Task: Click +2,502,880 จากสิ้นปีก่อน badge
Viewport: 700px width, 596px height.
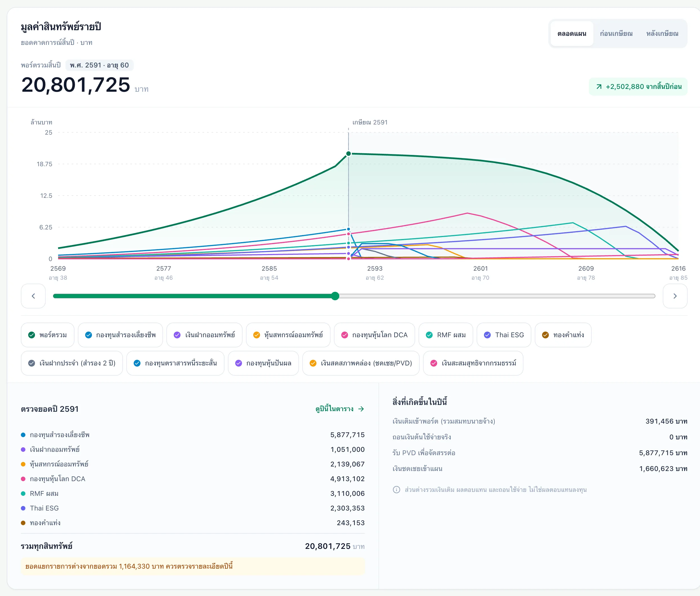Action: 638,87
